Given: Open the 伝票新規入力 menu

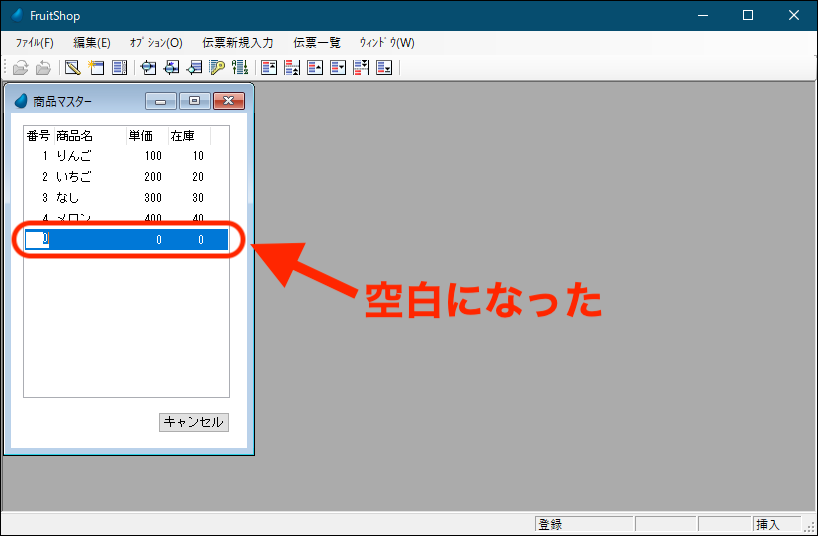Looking at the screenshot, I should (237, 43).
